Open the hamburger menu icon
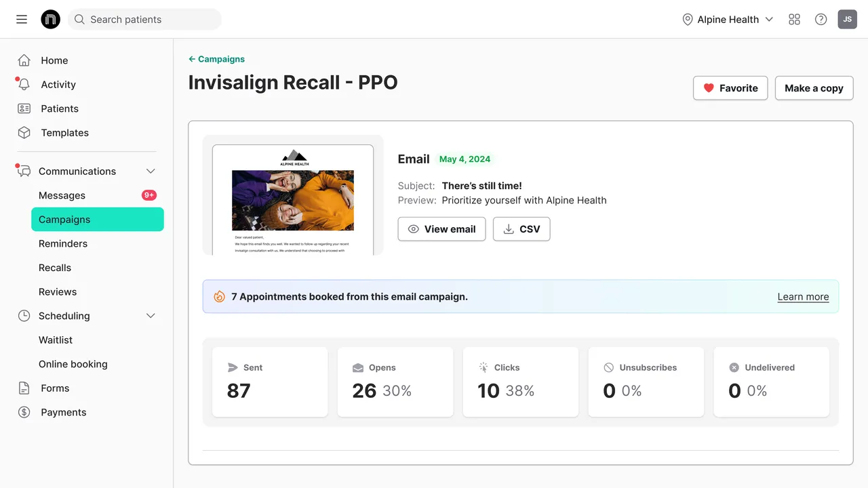Viewport: 868px width, 488px height. (x=22, y=20)
